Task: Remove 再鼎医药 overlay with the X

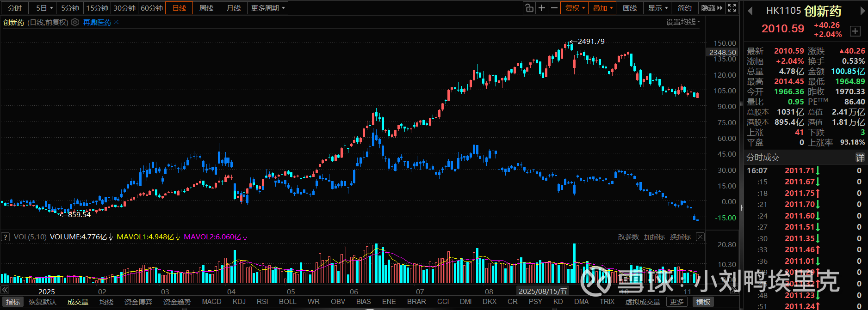Action: coord(116,22)
